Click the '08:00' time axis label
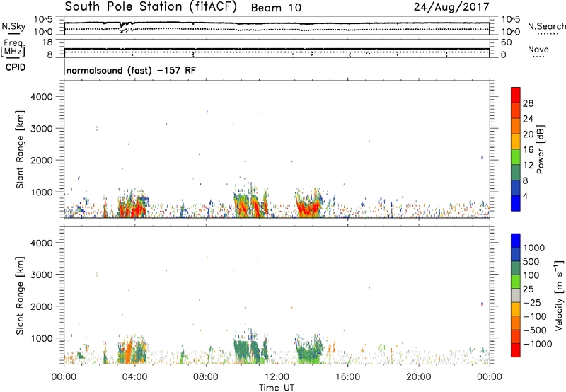This screenshot has width=566, height=392. (x=206, y=377)
